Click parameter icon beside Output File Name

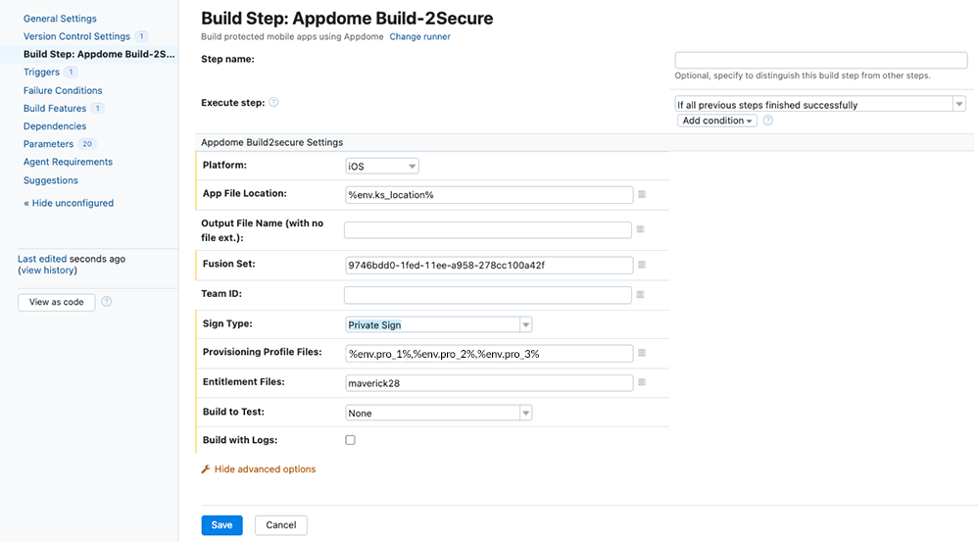[x=639, y=229]
